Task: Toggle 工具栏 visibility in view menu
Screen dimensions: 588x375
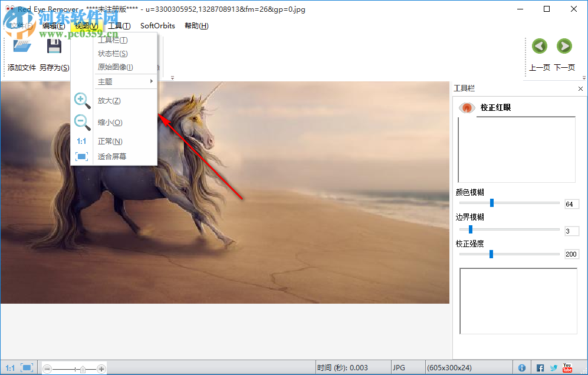Action: click(112, 40)
